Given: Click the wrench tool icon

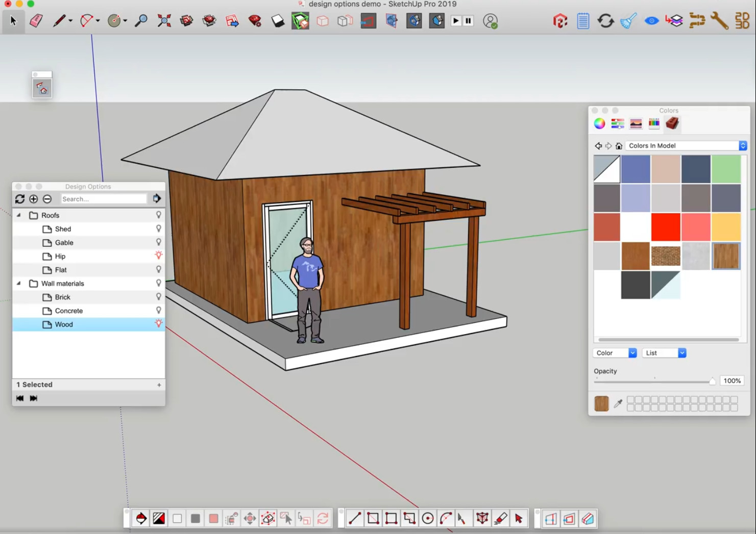Looking at the screenshot, I should [719, 21].
